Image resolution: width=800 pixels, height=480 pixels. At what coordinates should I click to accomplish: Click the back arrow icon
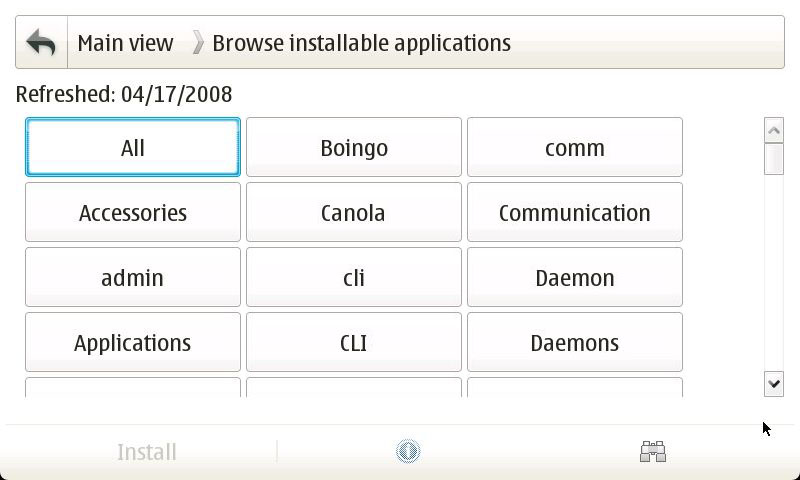click(41, 43)
